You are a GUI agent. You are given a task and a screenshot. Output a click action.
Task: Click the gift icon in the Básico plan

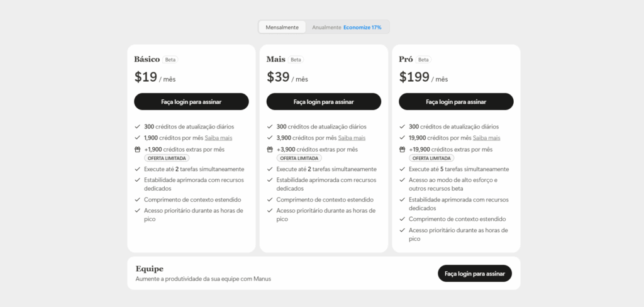point(137,150)
